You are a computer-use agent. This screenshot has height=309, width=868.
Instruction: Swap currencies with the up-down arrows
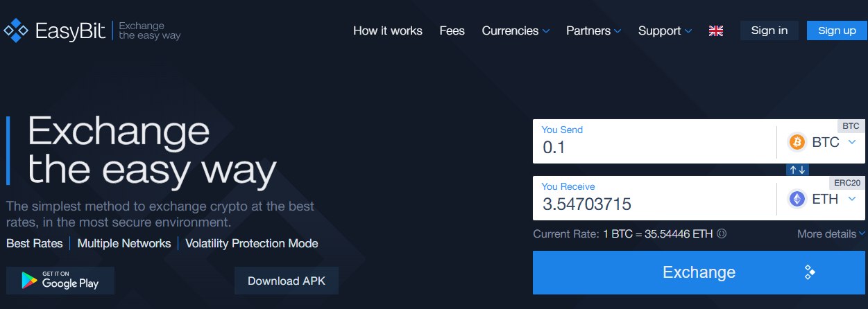pyautogui.click(x=797, y=170)
